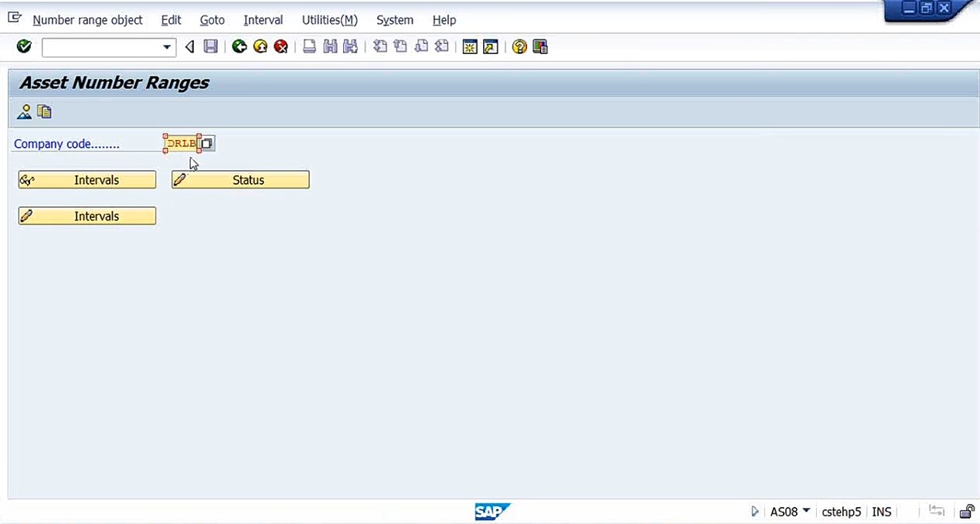The height and width of the screenshot is (524, 980).
Task: Click the Last Page icon
Action: [441, 47]
